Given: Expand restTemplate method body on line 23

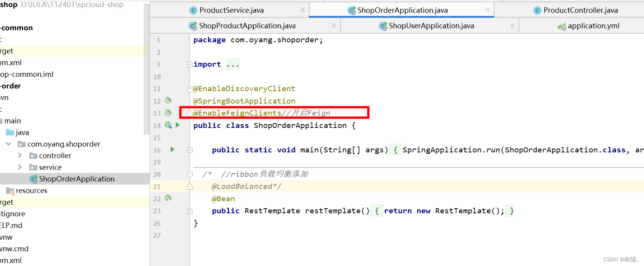Looking at the screenshot, I should (189, 211).
